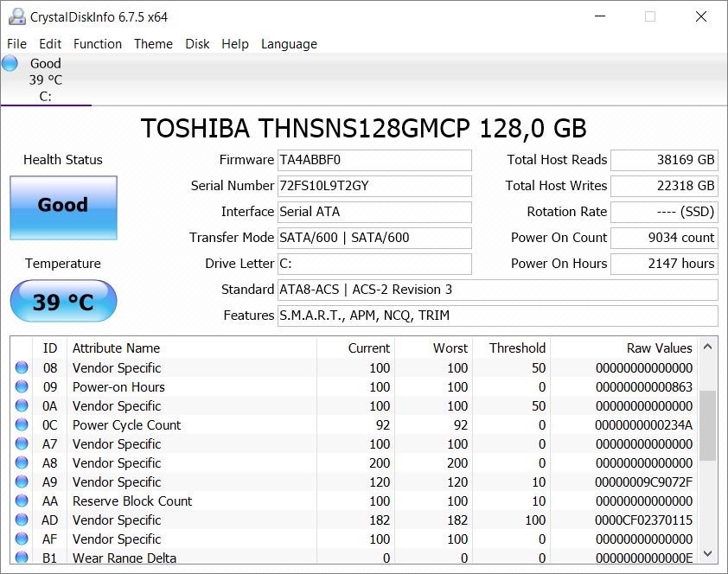Click status orb for attribute A7 row

pos(22,443)
